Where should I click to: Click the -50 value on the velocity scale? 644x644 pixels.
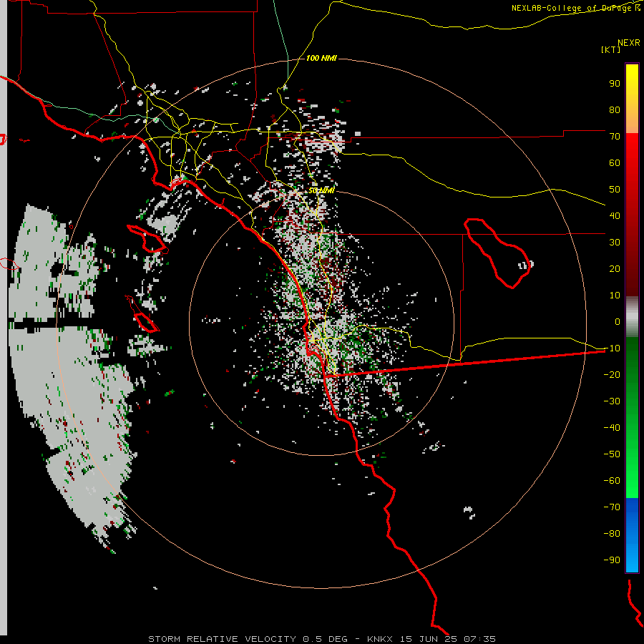click(x=612, y=454)
